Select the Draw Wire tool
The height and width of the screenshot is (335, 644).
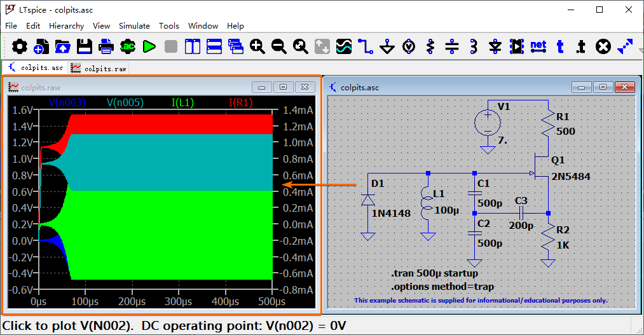tap(365, 46)
